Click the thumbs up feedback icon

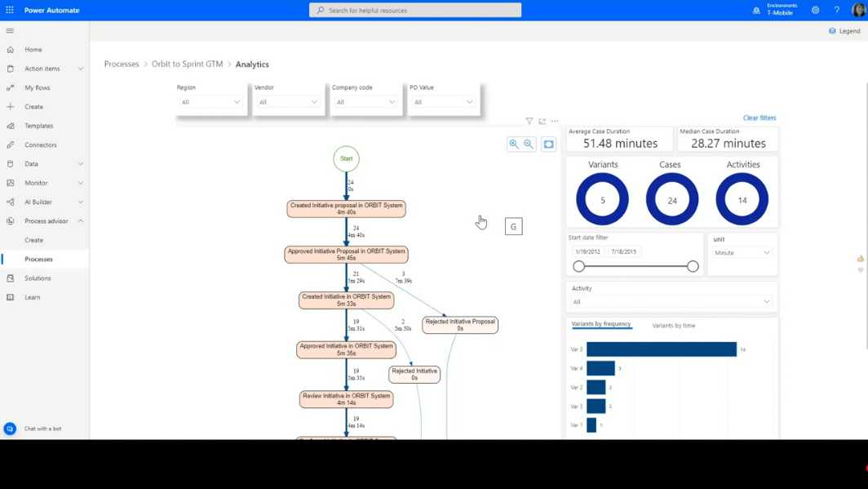[x=860, y=259]
